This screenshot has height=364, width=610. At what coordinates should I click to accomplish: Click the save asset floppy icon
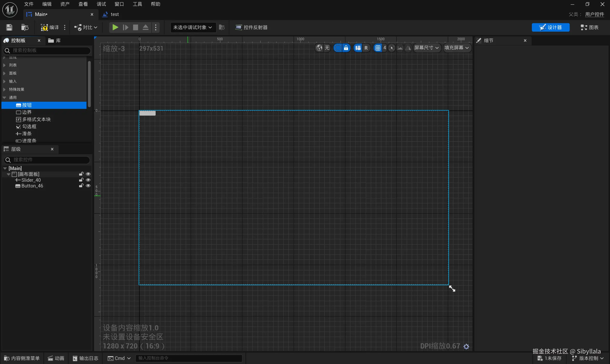[9, 27]
